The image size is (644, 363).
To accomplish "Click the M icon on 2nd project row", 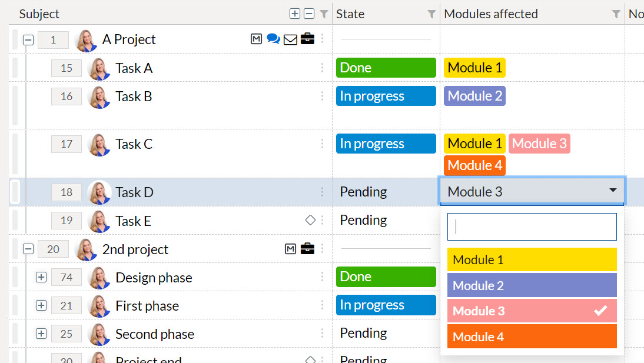I will point(290,249).
